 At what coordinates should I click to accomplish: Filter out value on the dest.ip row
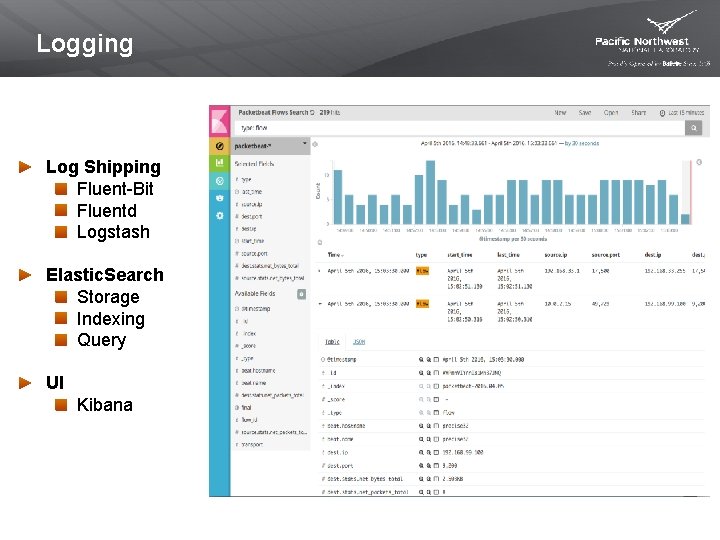[428, 453]
